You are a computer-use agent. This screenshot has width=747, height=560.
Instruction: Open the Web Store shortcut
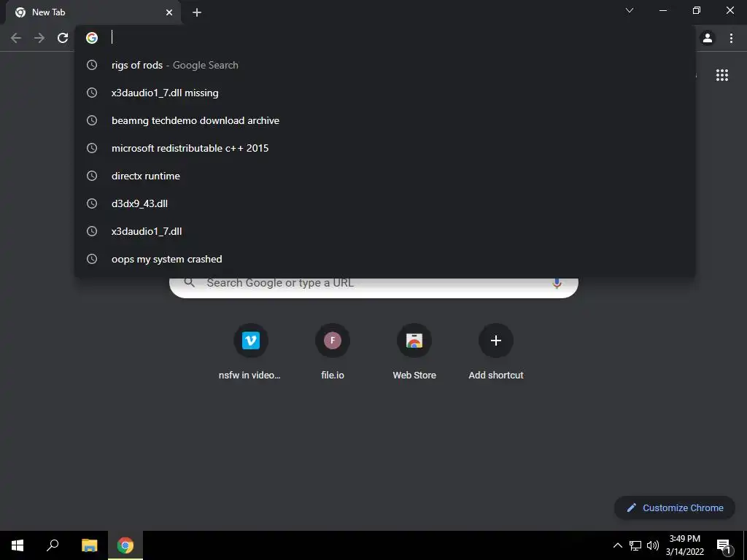click(x=414, y=352)
